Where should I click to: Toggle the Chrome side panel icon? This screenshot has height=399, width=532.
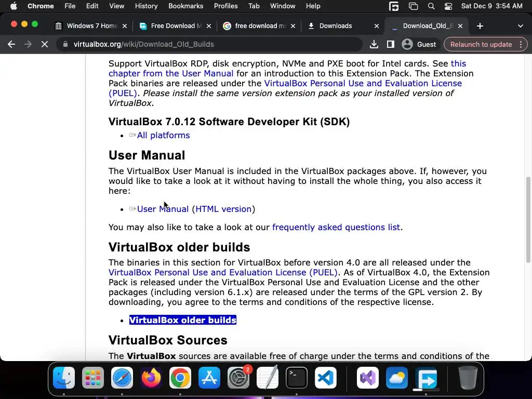pyautogui.click(x=391, y=45)
